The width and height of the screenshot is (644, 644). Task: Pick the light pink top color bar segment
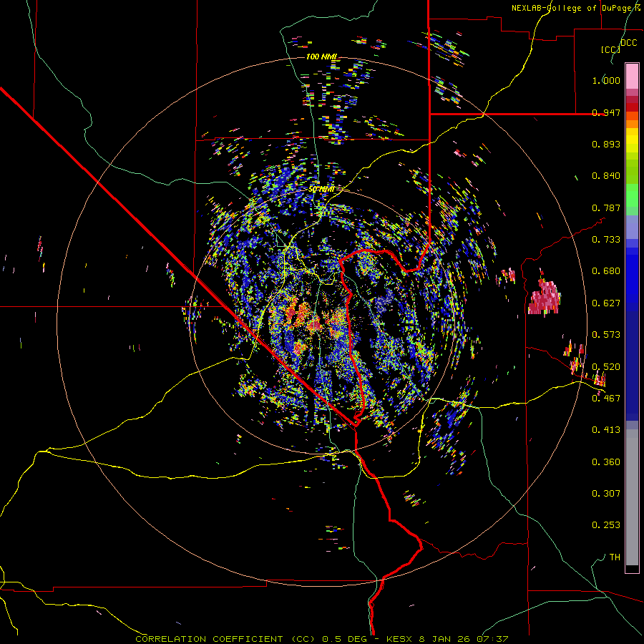point(632,76)
